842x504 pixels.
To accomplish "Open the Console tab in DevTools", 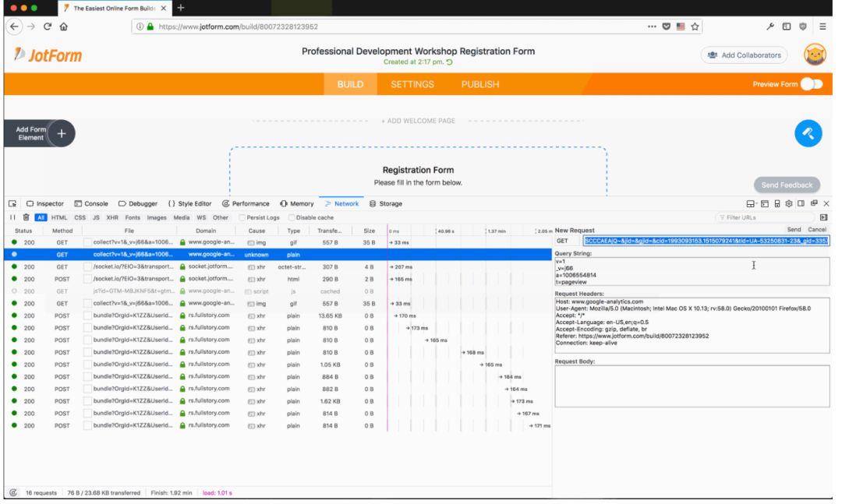I will pos(91,203).
